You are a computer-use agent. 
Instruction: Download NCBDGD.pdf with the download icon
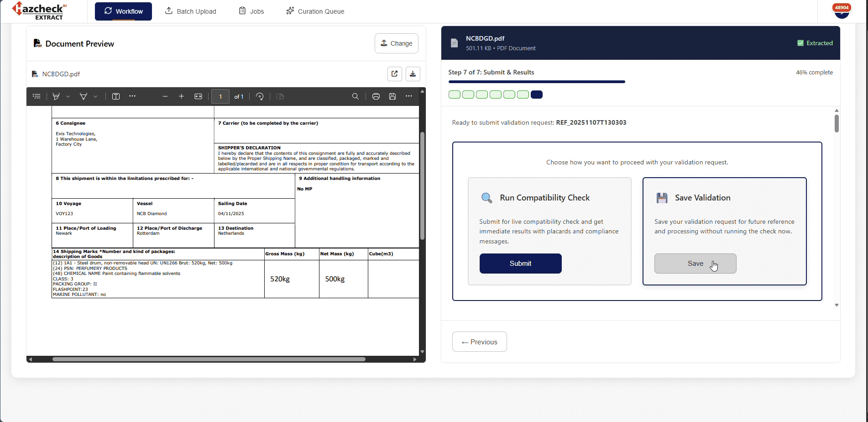413,74
